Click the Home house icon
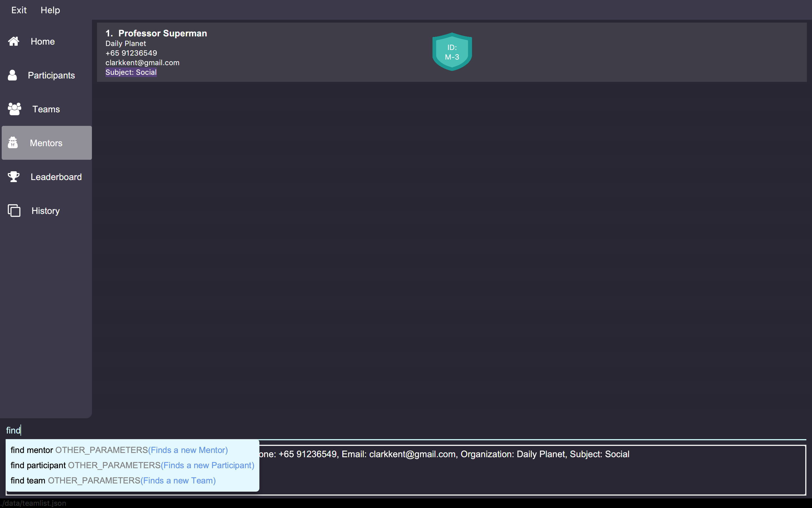This screenshot has height=508, width=812. coord(14,41)
